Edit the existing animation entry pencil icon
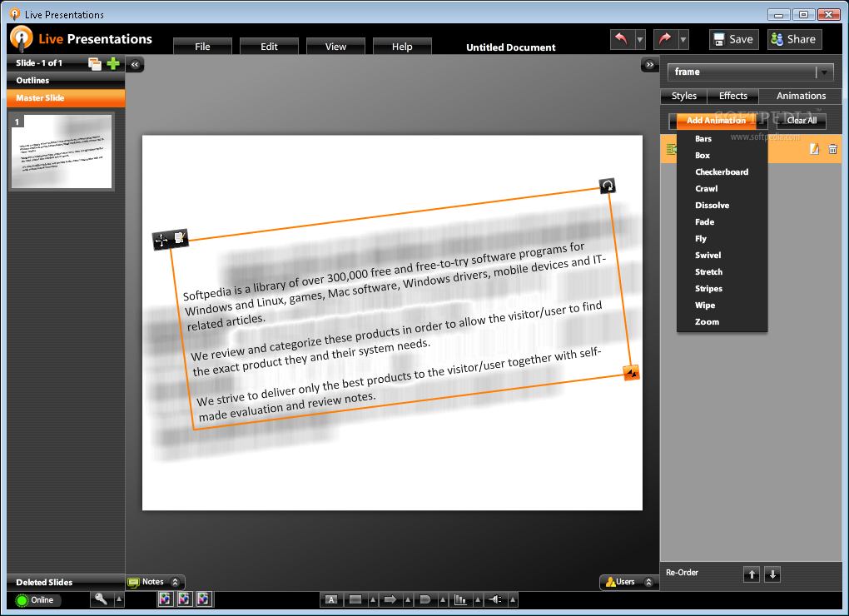Image resolution: width=849 pixels, height=616 pixels. (814, 149)
